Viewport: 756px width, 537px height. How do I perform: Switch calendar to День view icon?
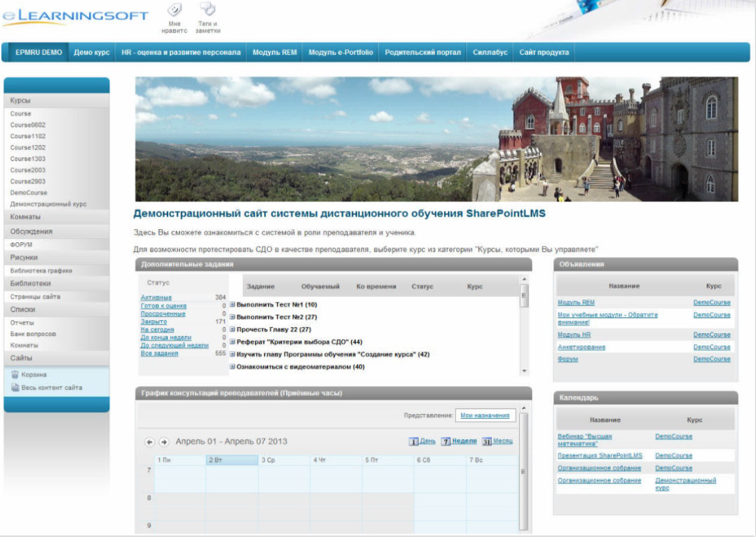413,441
